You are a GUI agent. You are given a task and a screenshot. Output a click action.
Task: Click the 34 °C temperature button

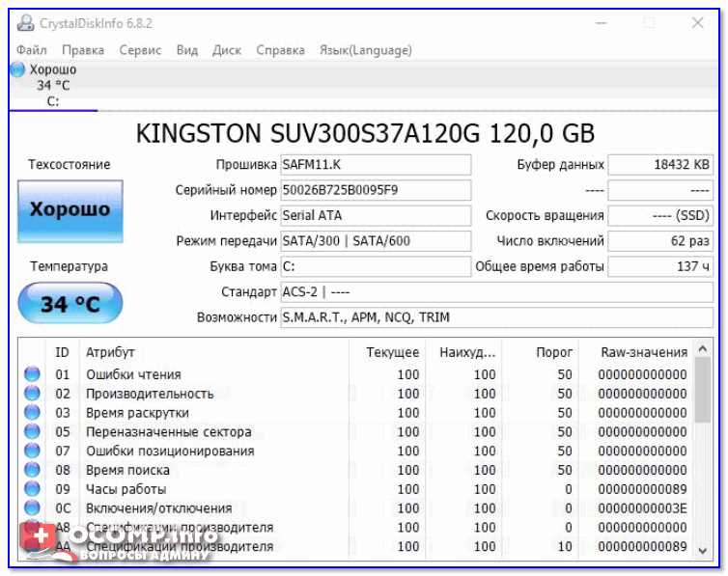70,304
